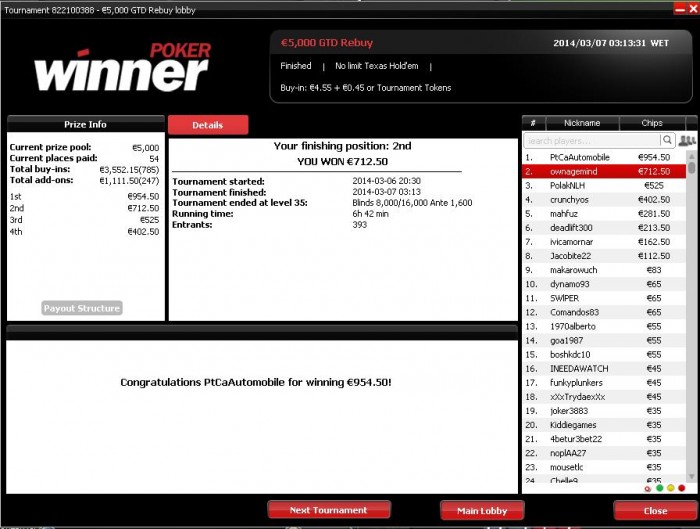This screenshot has width=700, height=529.
Task: Click the congratulations message for PtCaAutomobile
Action: coord(256,382)
